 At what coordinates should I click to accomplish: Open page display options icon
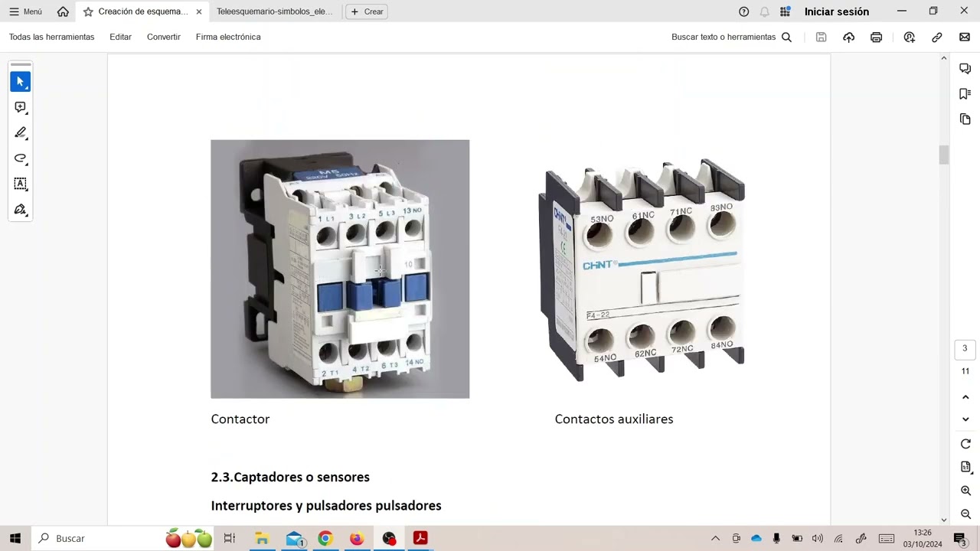(x=965, y=467)
